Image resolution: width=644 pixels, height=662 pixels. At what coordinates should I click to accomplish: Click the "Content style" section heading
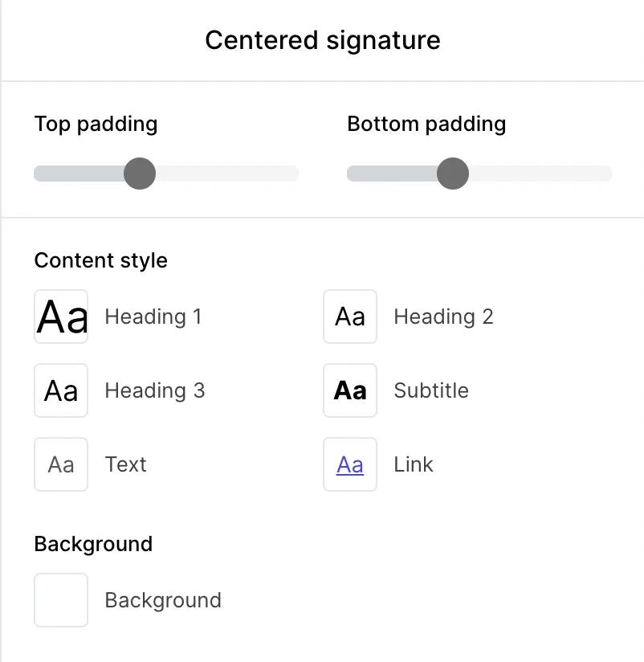[101, 260]
